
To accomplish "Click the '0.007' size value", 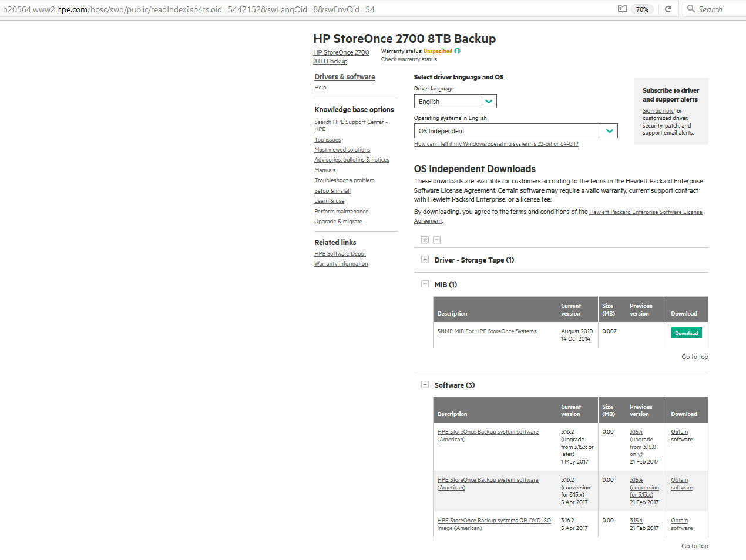I will pos(610,331).
